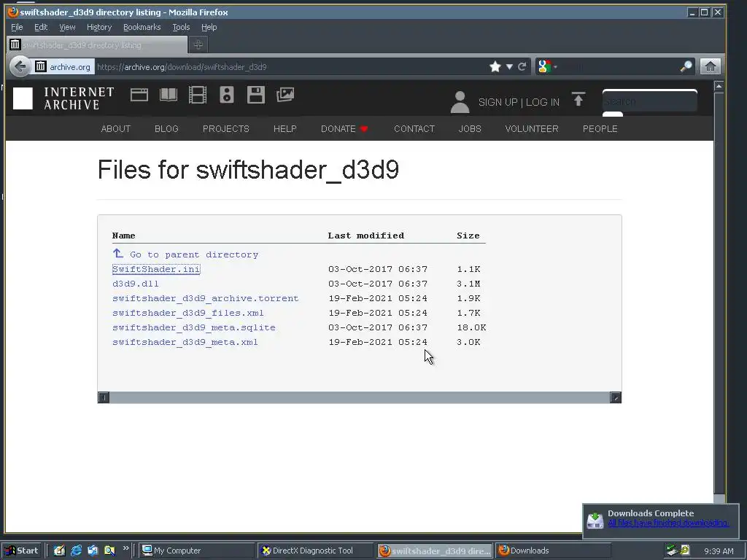Select the swiftshader_d3d9 directory listing tab
This screenshot has height=560, width=747.
pyautogui.click(x=97, y=44)
